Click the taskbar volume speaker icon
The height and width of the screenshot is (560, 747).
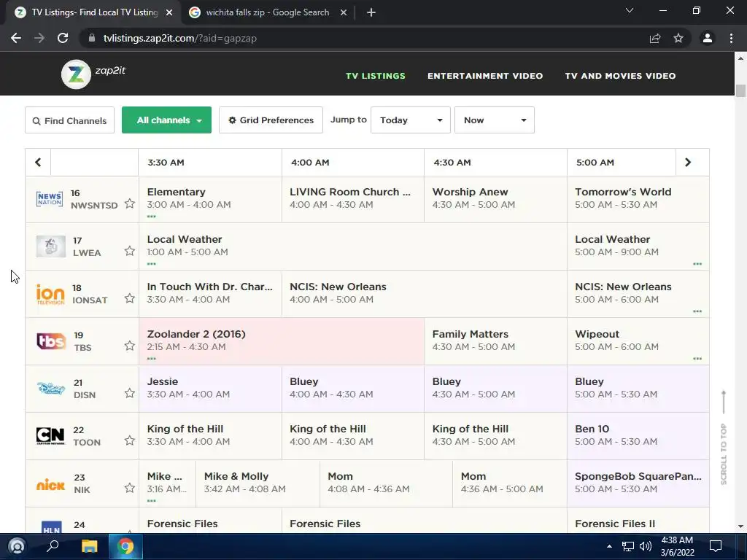[x=646, y=545]
